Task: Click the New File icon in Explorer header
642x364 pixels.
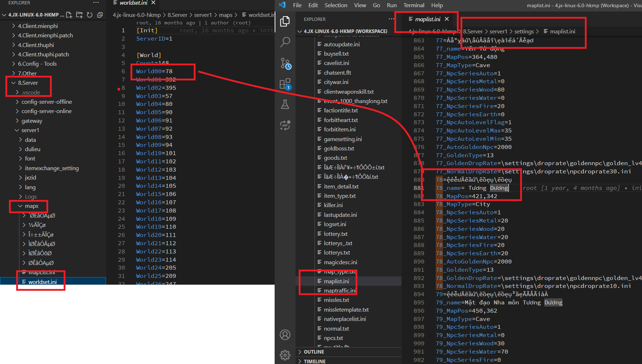Action: [69, 15]
